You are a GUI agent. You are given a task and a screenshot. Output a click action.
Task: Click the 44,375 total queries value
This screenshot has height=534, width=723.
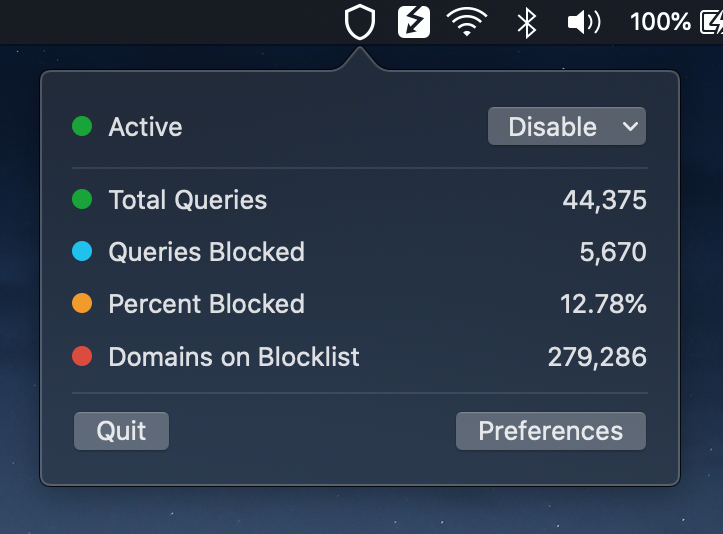pos(604,200)
